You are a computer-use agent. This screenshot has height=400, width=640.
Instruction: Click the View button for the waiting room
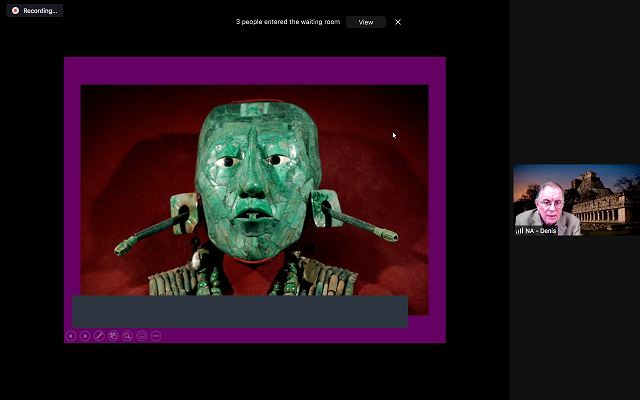pos(366,22)
